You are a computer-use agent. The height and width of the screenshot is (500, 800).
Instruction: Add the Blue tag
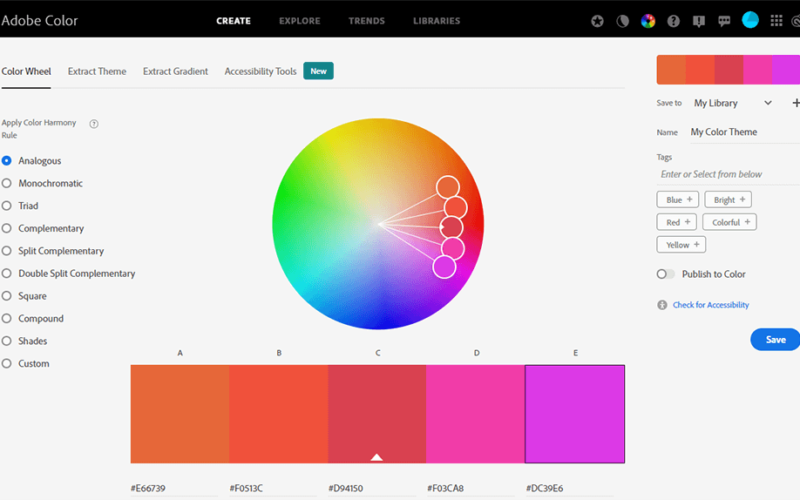[x=678, y=199]
